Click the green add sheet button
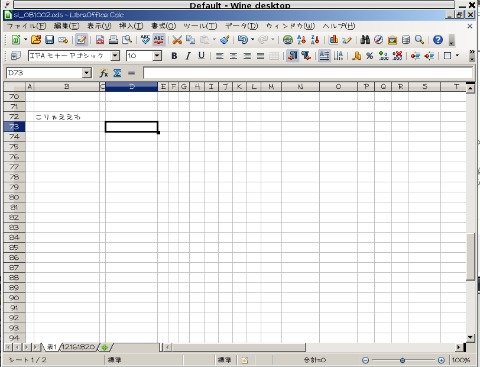The width and height of the screenshot is (480, 367). pos(105,347)
